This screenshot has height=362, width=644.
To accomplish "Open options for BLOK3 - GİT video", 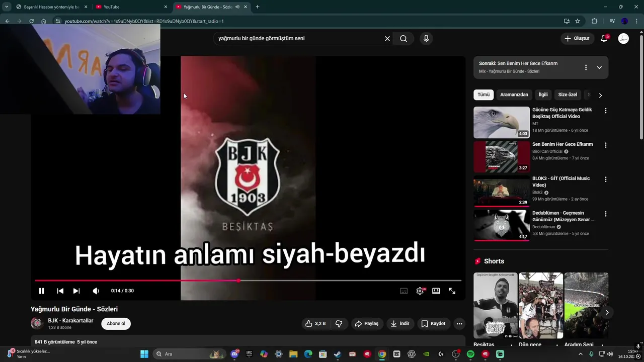I will click(x=605, y=179).
